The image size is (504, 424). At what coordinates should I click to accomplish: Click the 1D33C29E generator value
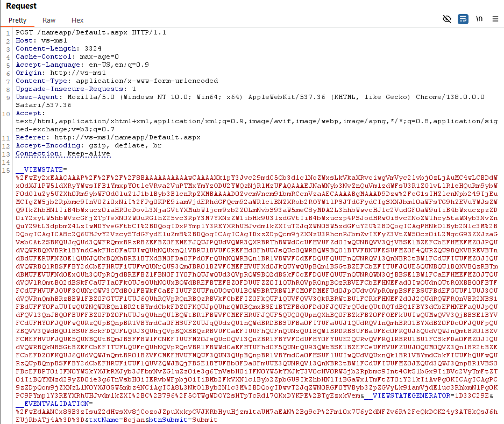pyautogui.click(x=472, y=395)
